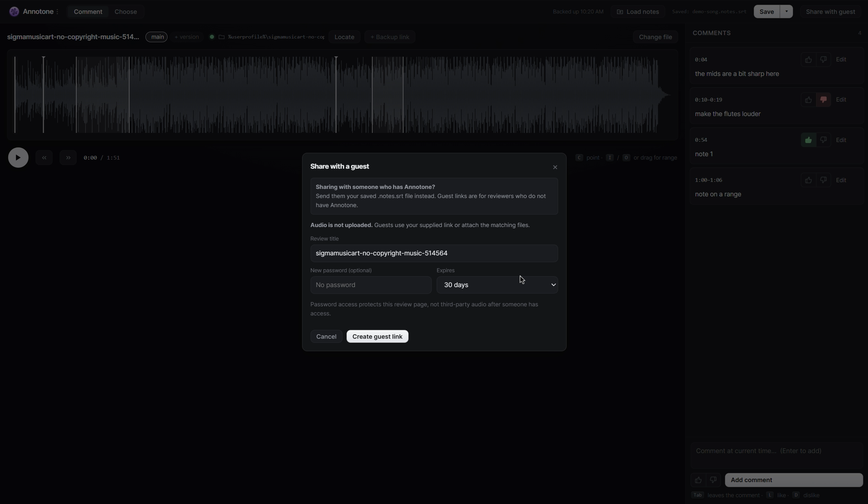Play the audio track
The image size is (868, 504).
click(x=18, y=157)
